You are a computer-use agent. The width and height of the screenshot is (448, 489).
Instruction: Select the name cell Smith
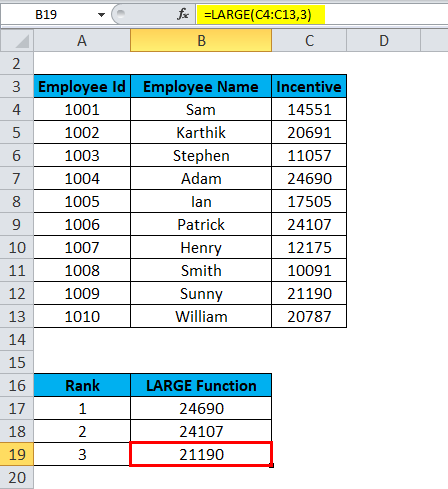pos(201,270)
